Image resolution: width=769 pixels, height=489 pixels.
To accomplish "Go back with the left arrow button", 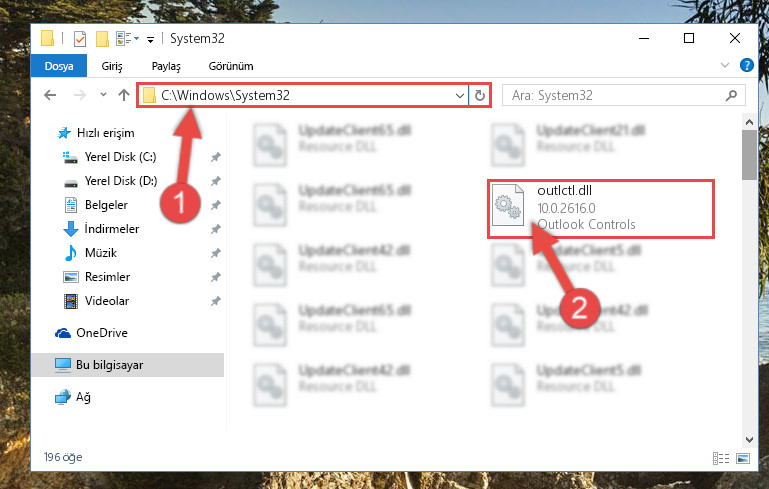I will tap(50, 95).
